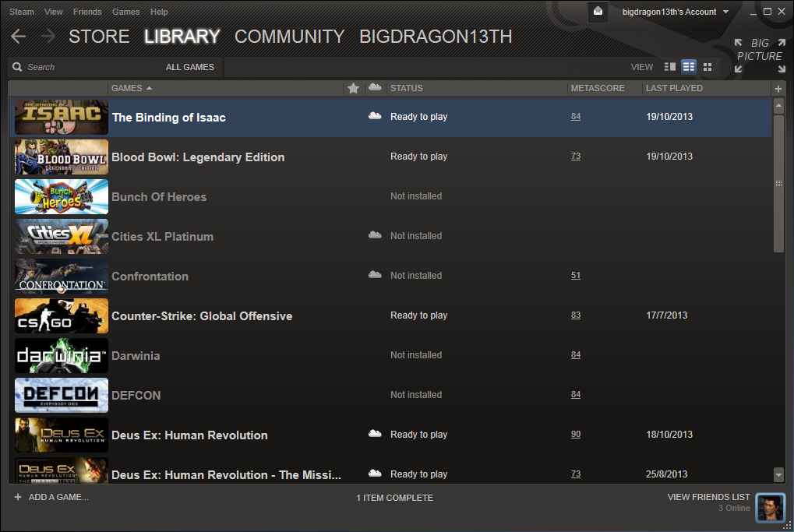Switch to detail view icon
The image size is (794, 532).
pos(669,67)
